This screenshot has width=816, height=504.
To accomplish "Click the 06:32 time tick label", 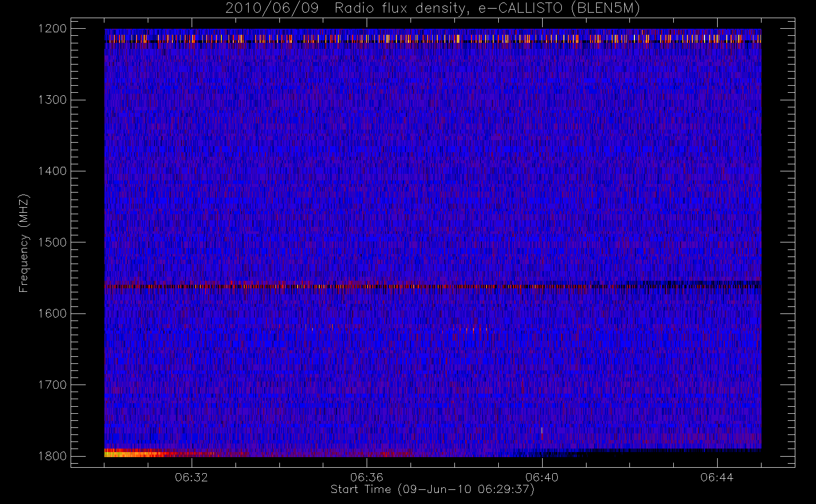I will tap(192, 477).
